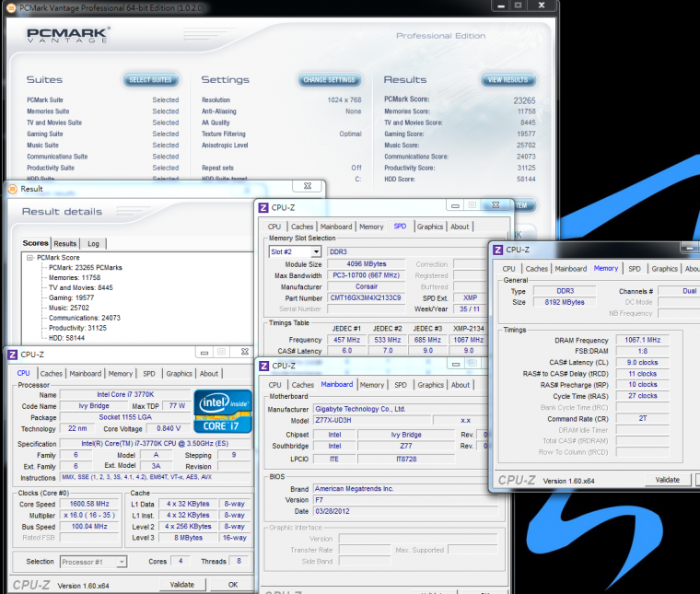Open the Graphics tab in the Mainboard CPU-Z window
Viewport: 700px width, 594px height.
[x=429, y=385]
